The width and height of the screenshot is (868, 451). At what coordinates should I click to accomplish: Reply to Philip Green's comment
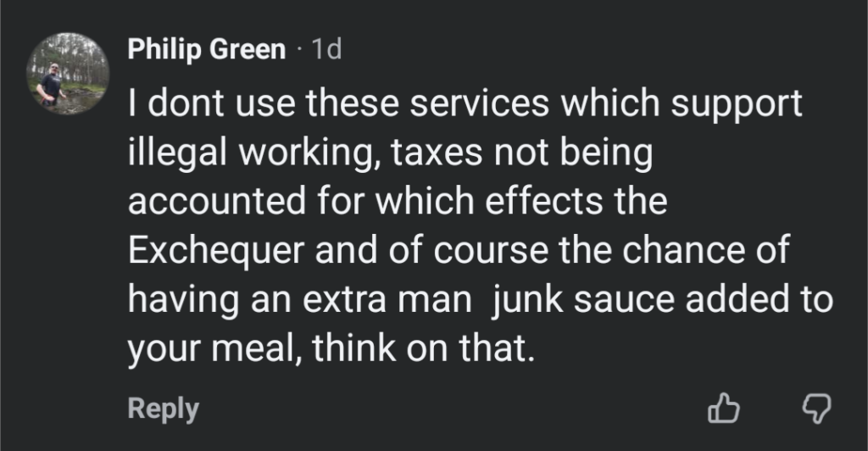163,409
